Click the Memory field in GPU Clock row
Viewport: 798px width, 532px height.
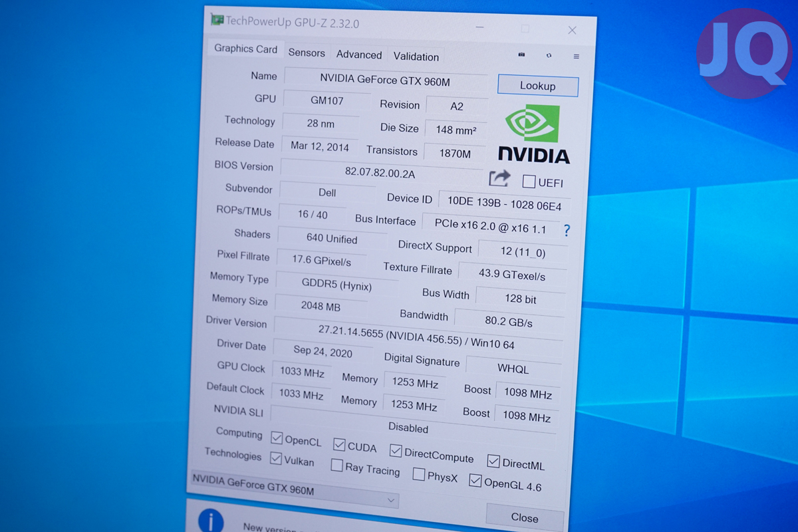pyautogui.click(x=415, y=383)
